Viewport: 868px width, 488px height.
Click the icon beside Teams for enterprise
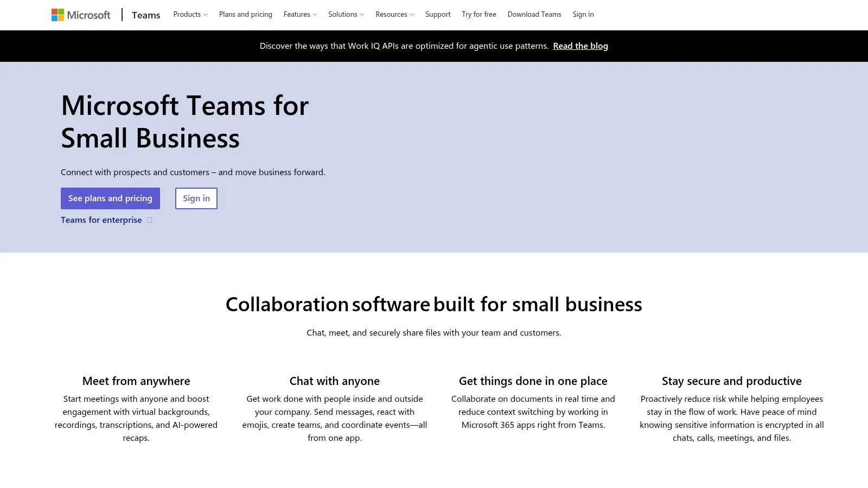(150, 220)
